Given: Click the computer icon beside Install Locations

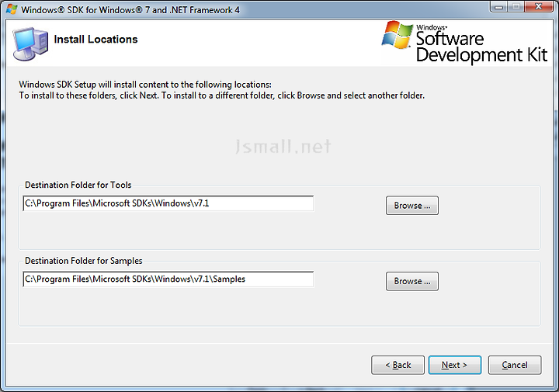Looking at the screenshot, I should coord(30,43).
